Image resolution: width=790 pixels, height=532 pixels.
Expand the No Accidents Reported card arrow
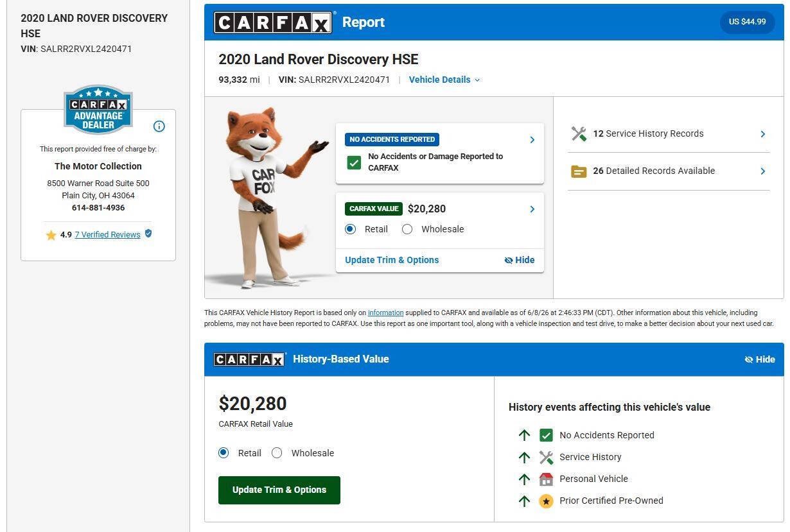(532, 140)
